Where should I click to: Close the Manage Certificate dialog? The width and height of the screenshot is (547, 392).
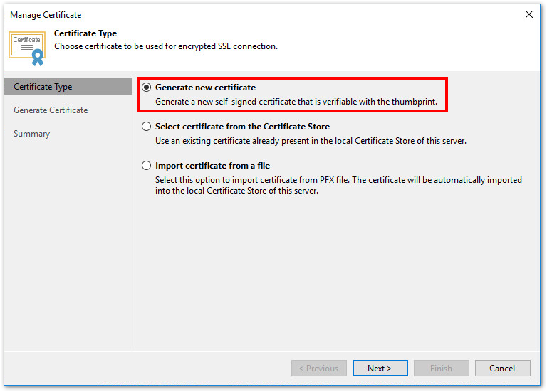(528, 14)
